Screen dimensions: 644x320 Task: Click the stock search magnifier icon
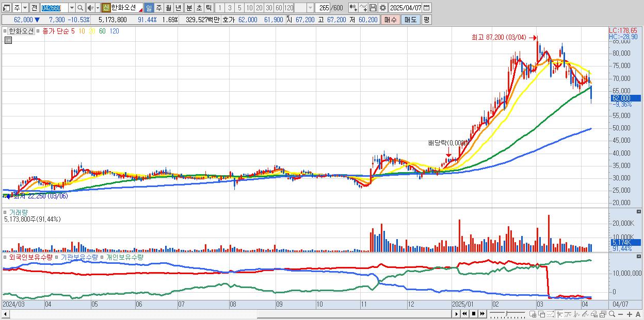click(x=80, y=8)
